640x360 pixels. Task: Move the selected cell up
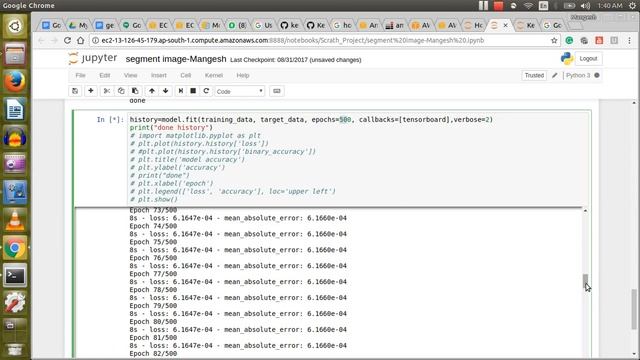coord(151,91)
